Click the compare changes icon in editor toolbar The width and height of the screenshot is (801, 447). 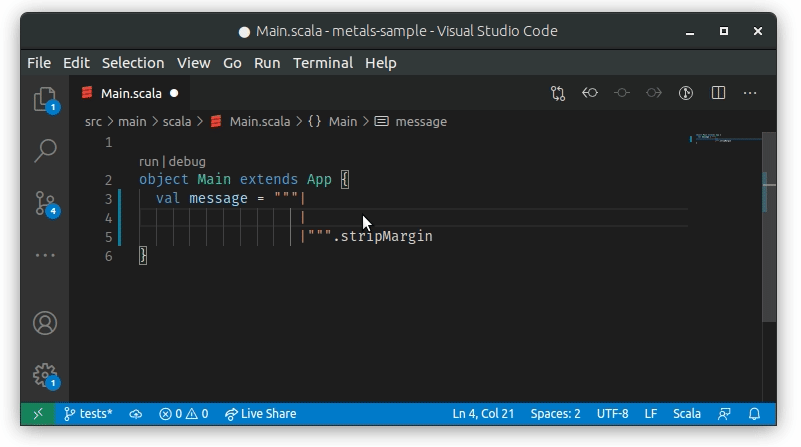click(x=558, y=93)
